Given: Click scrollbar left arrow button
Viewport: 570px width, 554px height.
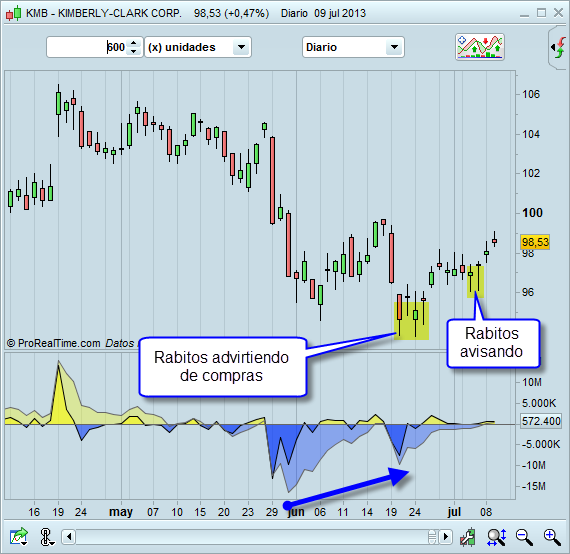Looking at the screenshot, I should point(69,537).
